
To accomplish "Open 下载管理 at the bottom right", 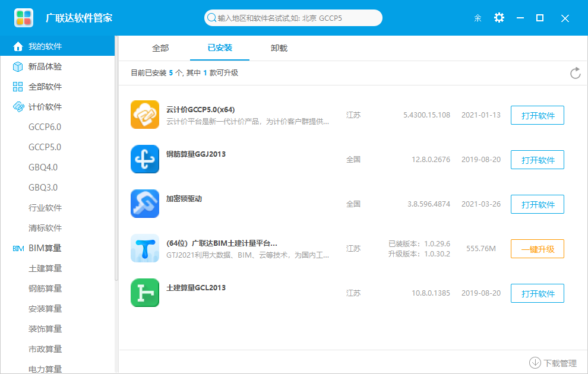I will (x=553, y=363).
